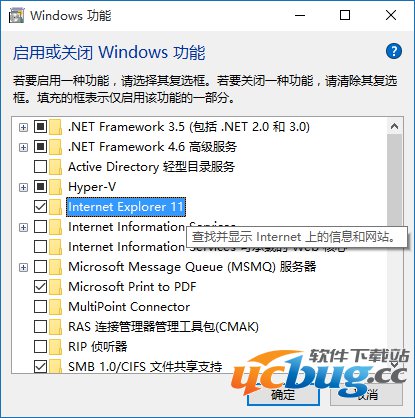Select the RAS 连接管理器管理工具包(CMAK) item
415x418 pixels.
coord(163,327)
